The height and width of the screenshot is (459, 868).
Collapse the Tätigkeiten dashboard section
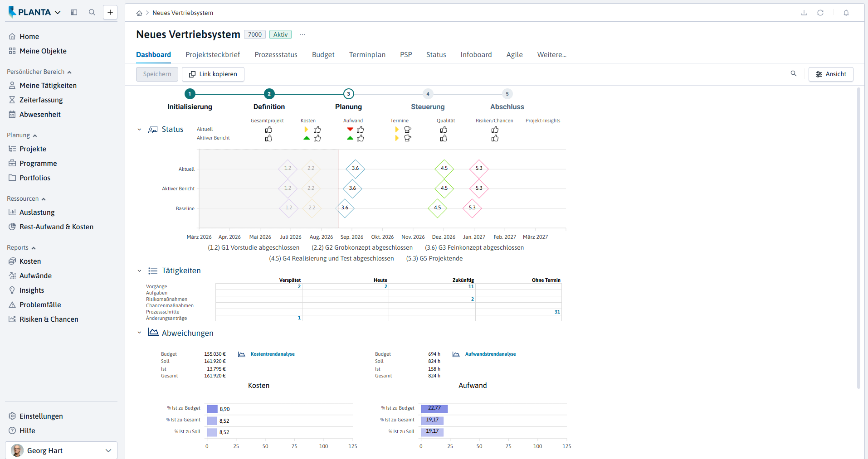tap(139, 271)
